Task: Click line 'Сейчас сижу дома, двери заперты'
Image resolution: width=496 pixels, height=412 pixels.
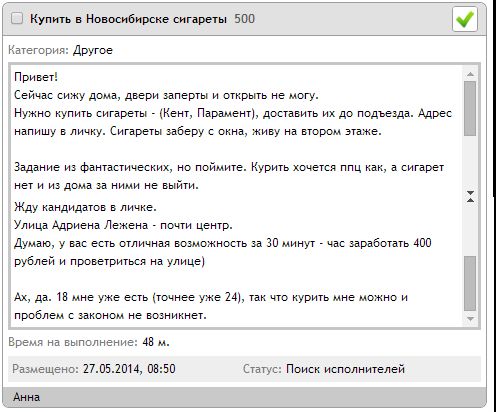Action: [x=166, y=95]
